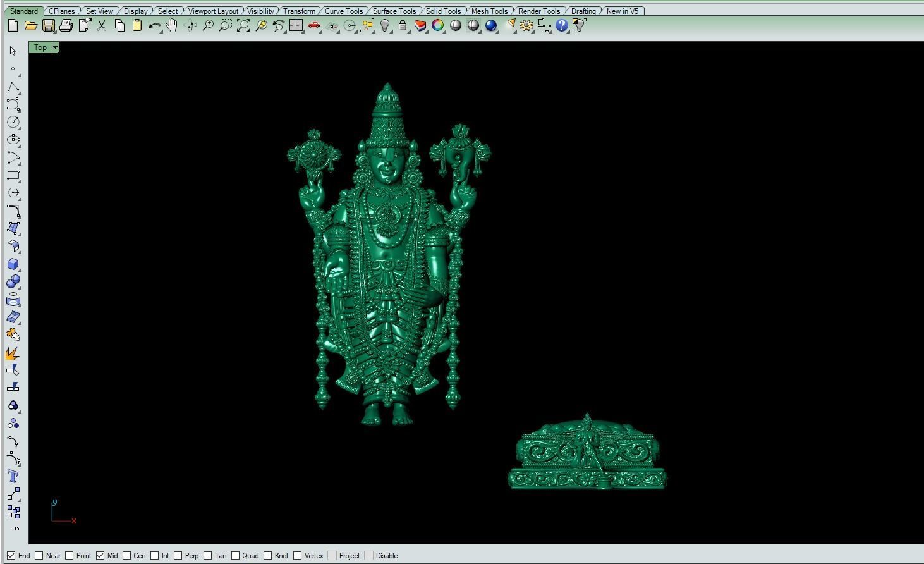Print using the printer icon
This screenshot has width=924, height=564.
tap(66, 26)
